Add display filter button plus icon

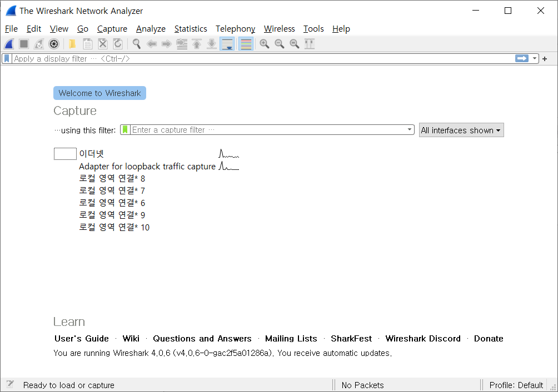tap(545, 59)
